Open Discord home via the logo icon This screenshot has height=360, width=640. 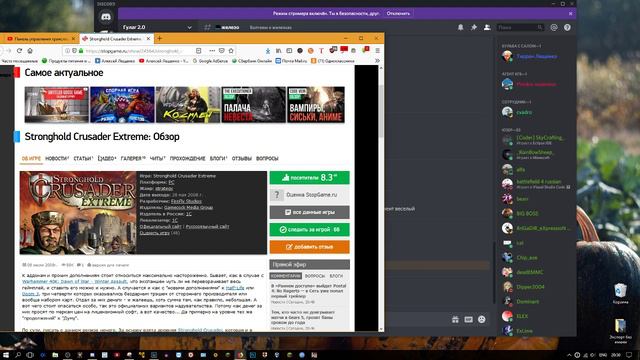106,17
